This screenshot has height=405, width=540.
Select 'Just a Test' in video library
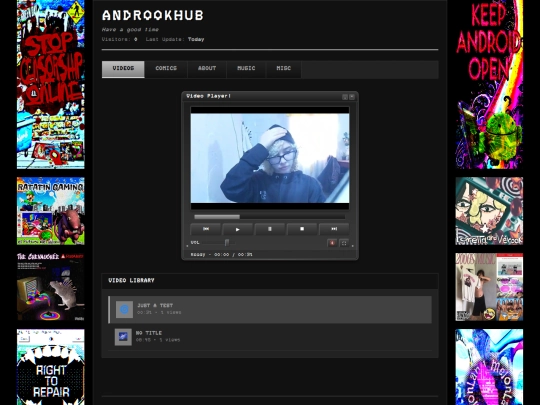click(270, 309)
